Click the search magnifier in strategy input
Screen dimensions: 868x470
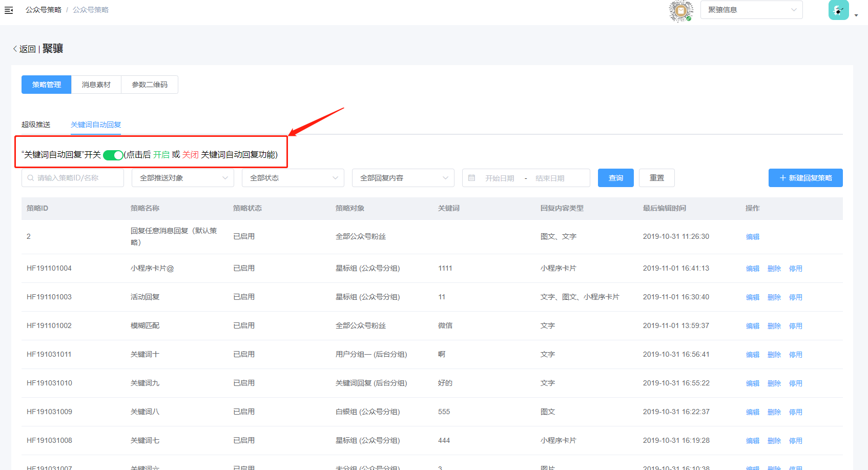(x=31, y=178)
